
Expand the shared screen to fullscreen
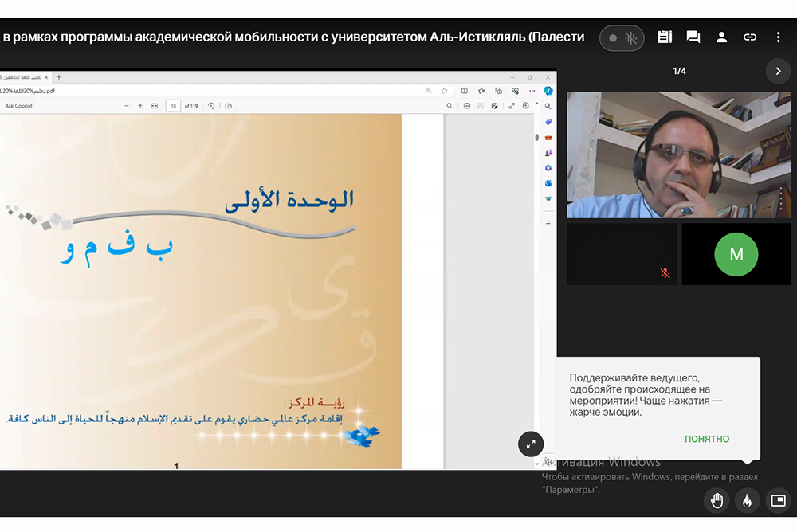530,444
